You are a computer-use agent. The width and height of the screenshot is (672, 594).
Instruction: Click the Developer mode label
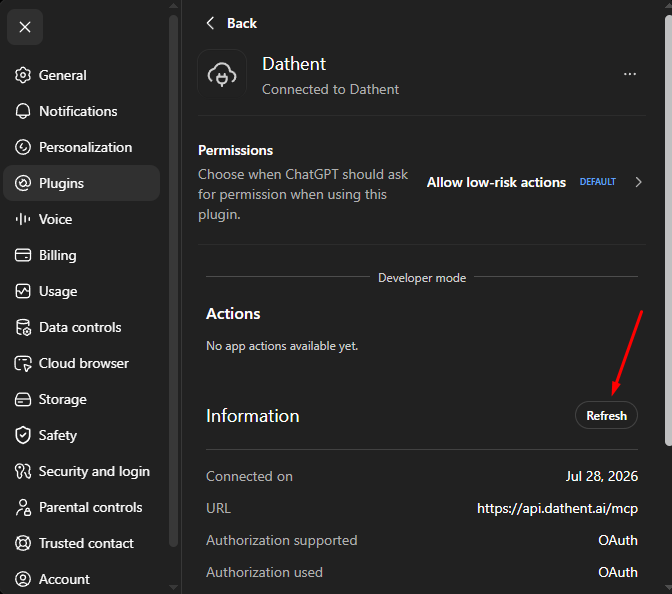coord(422,278)
